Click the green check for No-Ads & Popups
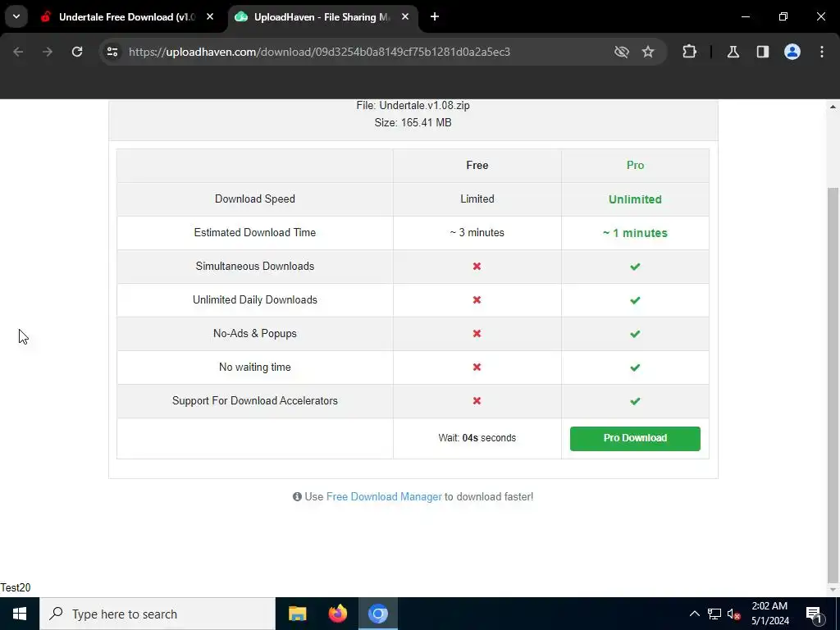This screenshot has width=840, height=630. (635, 334)
